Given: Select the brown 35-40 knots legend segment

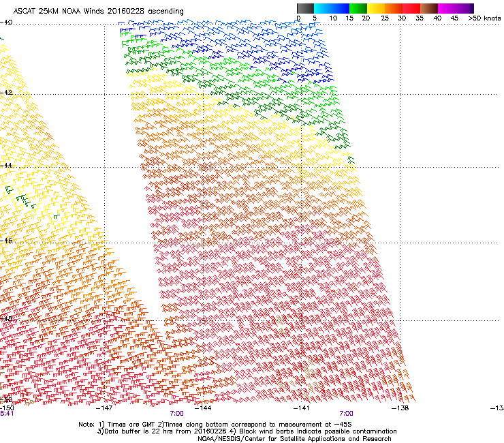Looking at the screenshot, I should point(429,8).
